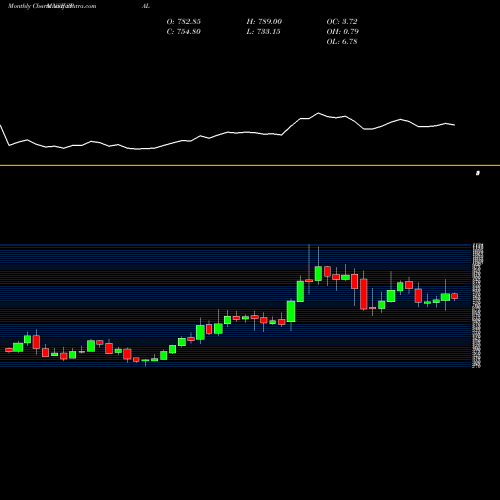Image resolution: width=500 pixels, height=500 pixels.
Task: Select the OL: 6.78 reading
Action: click(342, 42)
